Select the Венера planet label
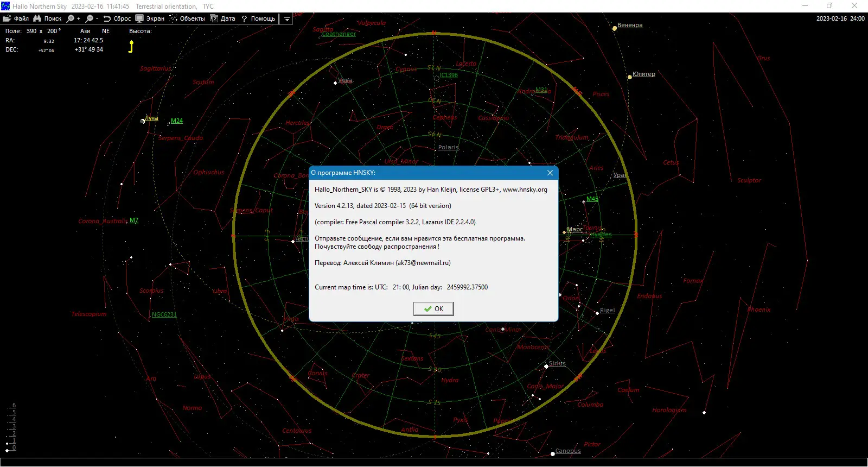This screenshot has width=868, height=467. tap(630, 26)
